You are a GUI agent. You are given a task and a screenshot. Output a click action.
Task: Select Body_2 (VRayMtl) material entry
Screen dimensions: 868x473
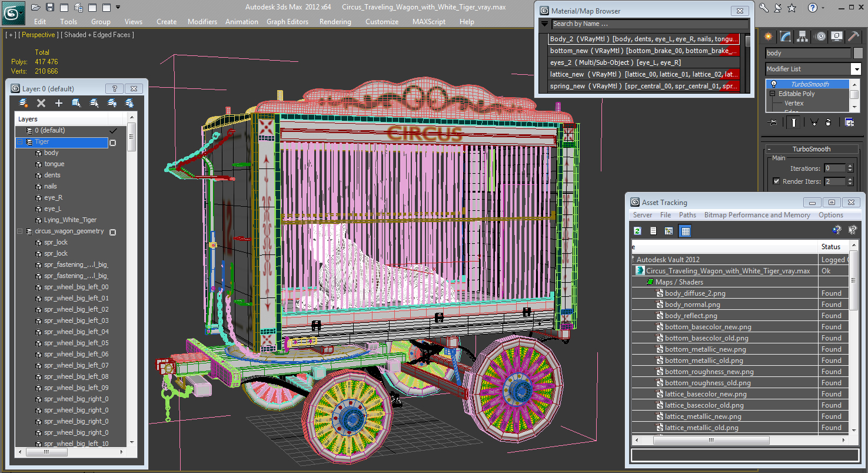click(x=644, y=39)
